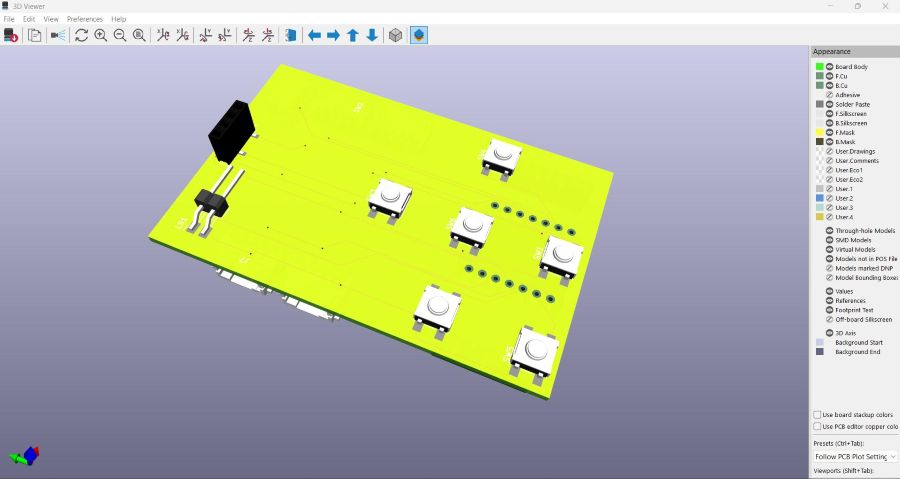Click the Appearance panel header
This screenshot has width=900, height=479.
[855, 52]
